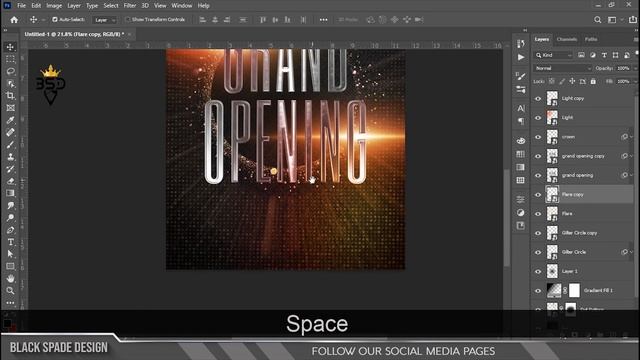Open the Actions panel play icon
640x360 pixels.
coord(521,57)
